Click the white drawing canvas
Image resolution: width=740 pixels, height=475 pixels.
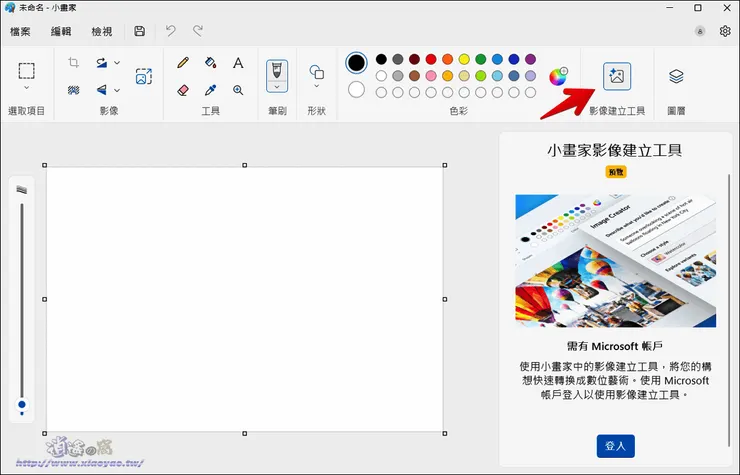pyautogui.click(x=244, y=299)
